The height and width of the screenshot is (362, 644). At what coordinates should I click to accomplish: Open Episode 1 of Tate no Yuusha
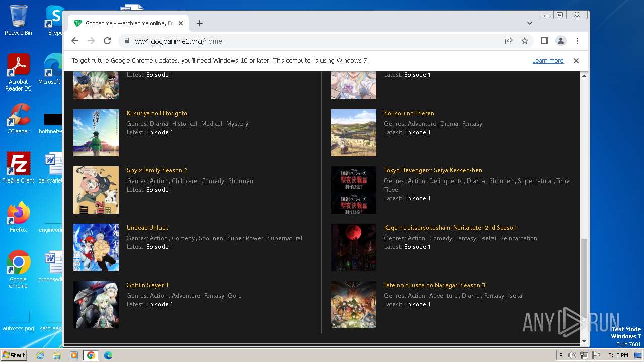click(x=417, y=304)
